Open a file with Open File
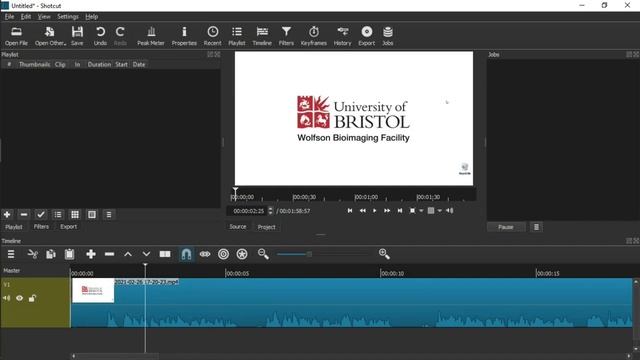The height and width of the screenshot is (360, 640). 16,36
